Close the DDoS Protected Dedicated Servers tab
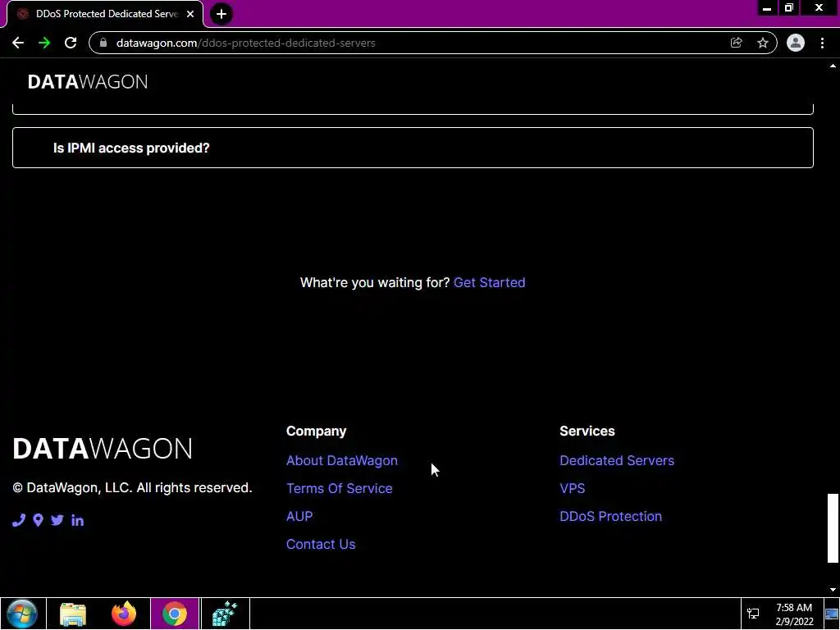The image size is (840, 630). [x=190, y=14]
